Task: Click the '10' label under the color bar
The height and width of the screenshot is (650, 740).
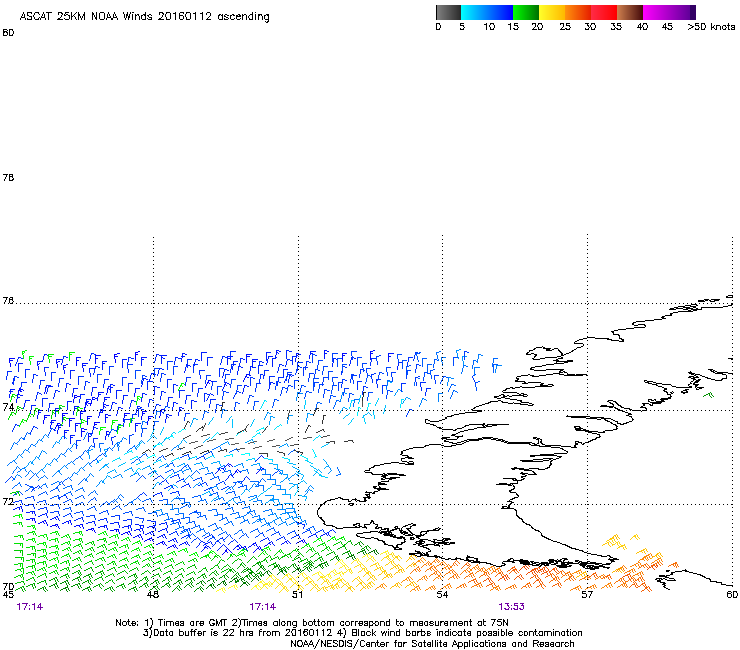Action: click(x=489, y=27)
